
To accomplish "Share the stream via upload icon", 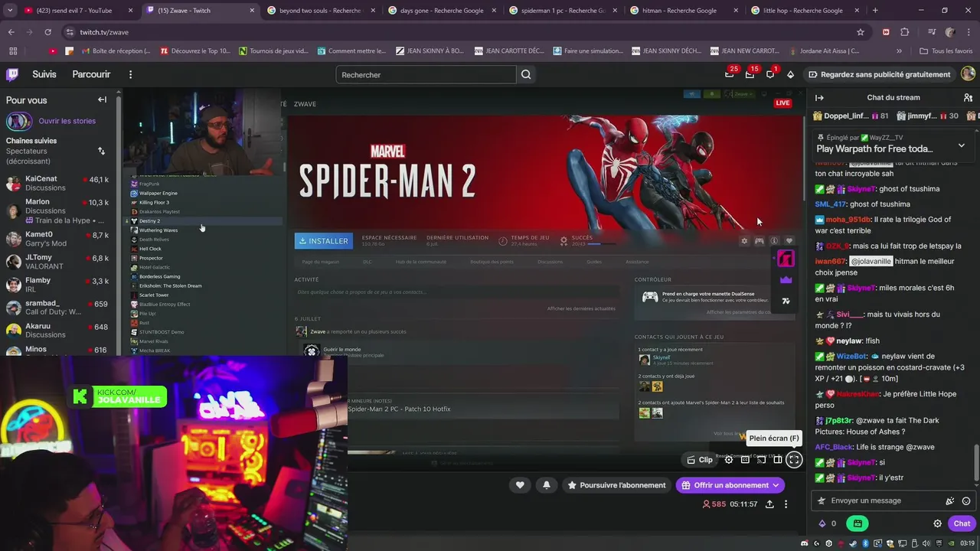I will click(769, 504).
